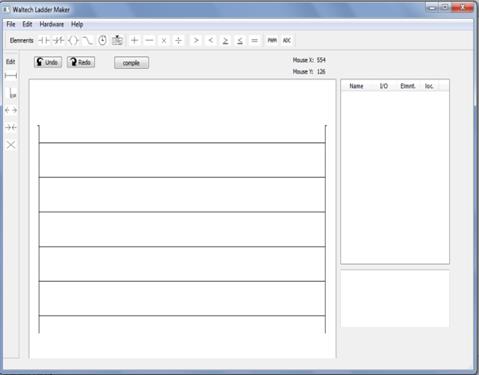The image size is (479, 375).
Task: Select the falling edge element
Action: click(88, 41)
